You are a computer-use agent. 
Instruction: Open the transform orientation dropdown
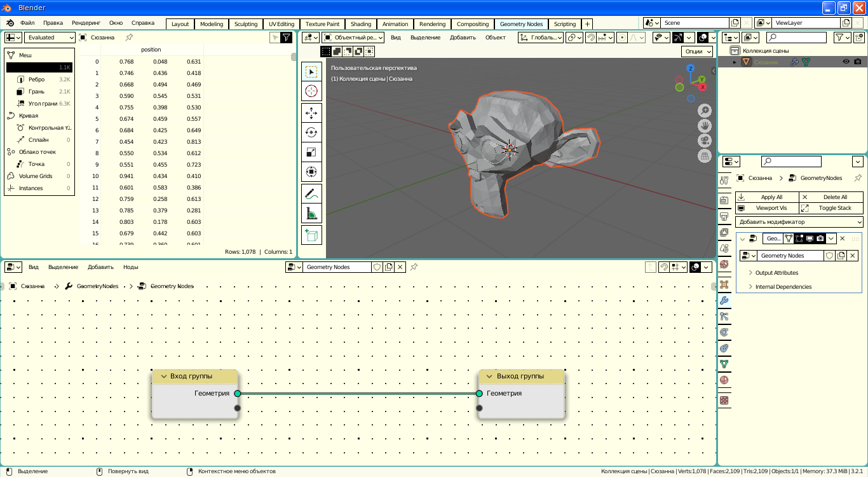[541, 38]
